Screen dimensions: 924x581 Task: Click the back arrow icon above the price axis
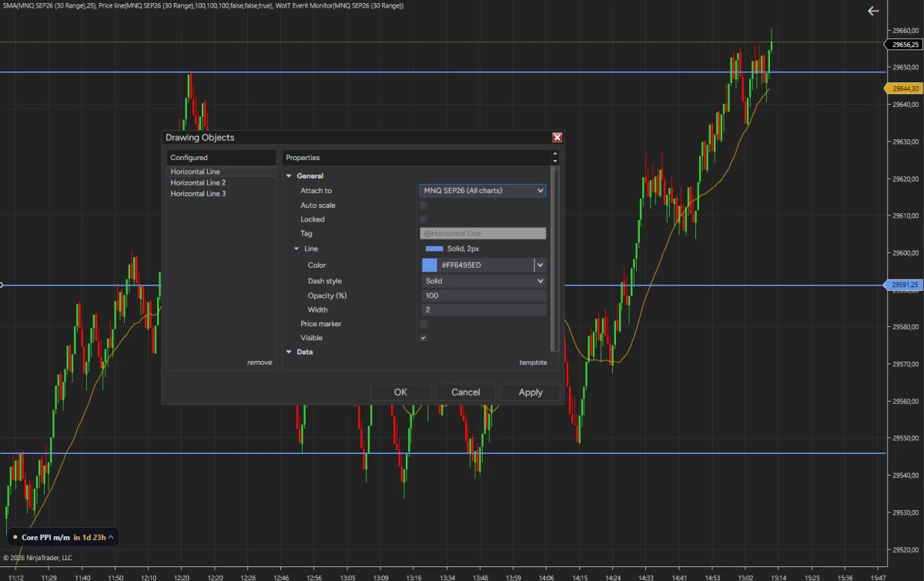873,11
